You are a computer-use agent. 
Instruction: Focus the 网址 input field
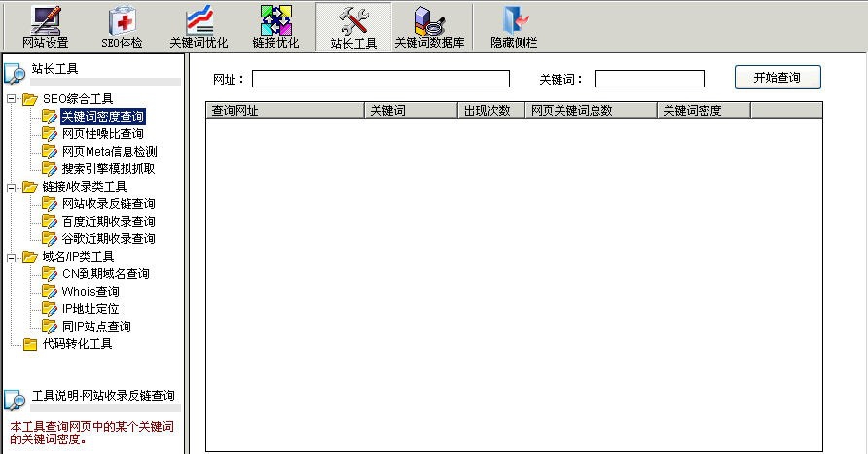coord(380,79)
